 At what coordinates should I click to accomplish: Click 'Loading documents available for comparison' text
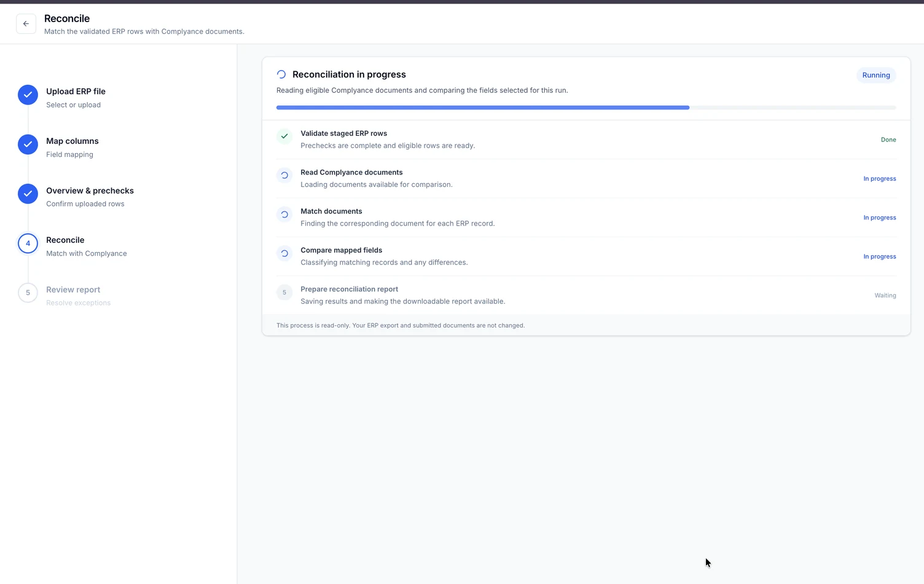click(377, 184)
